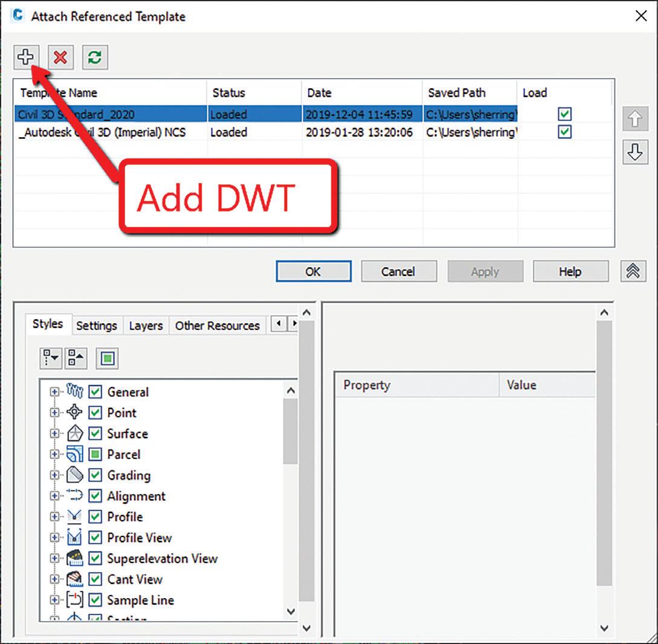Click the Sample Line style icon
Screen dimensions: 658x644
[x=75, y=599]
